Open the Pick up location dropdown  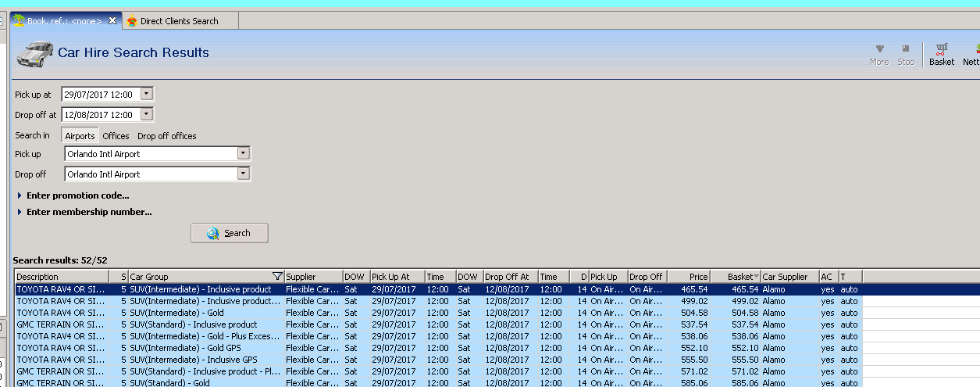244,154
